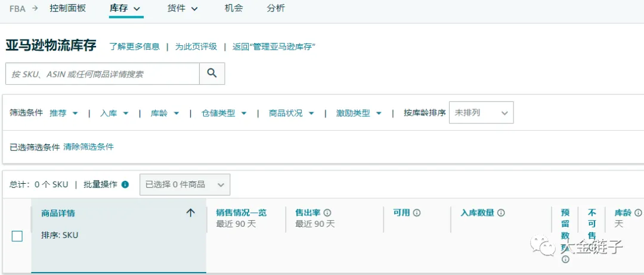Click the 亚马逊物流库存 page title

click(x=51, y=45)
